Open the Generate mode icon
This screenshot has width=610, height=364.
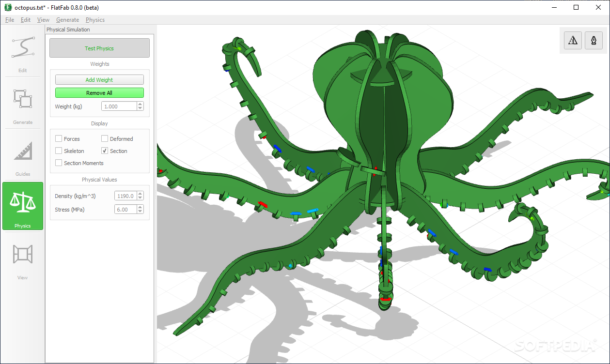[22, 99]
